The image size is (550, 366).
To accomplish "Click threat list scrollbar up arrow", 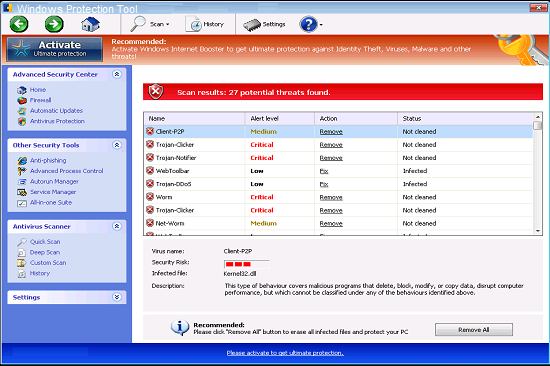I will coord(537,117).
